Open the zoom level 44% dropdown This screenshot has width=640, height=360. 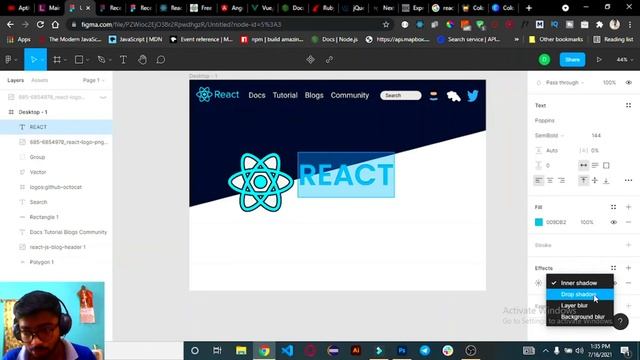click(624, 60)
